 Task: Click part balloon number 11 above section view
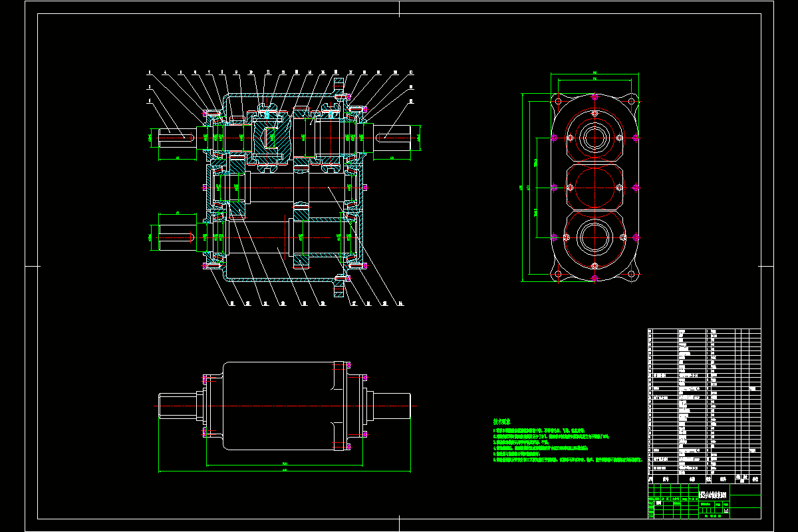tap(267, 72)
